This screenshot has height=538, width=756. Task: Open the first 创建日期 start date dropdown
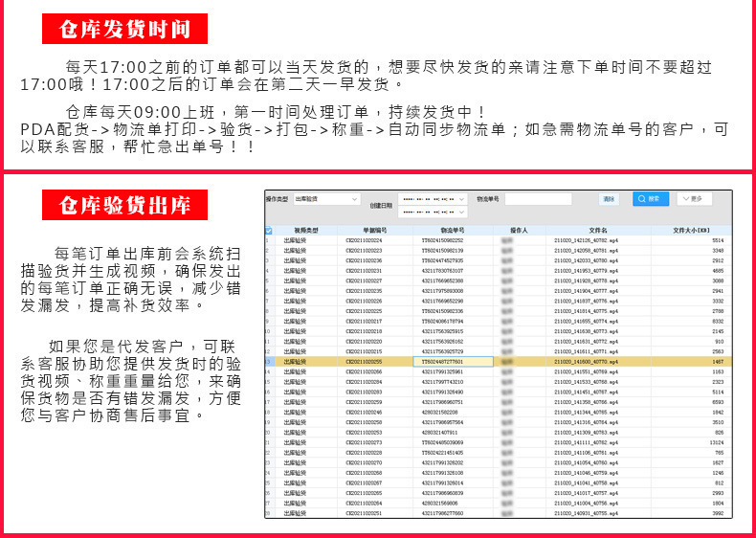click(x=433, y=199)
